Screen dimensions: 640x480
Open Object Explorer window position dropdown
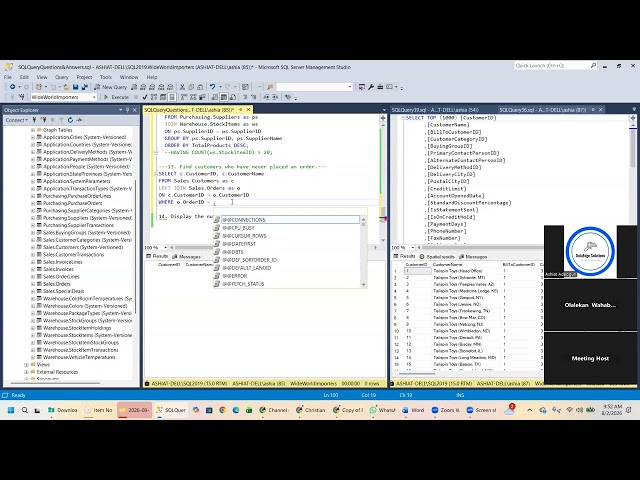(x=120, y=110)
